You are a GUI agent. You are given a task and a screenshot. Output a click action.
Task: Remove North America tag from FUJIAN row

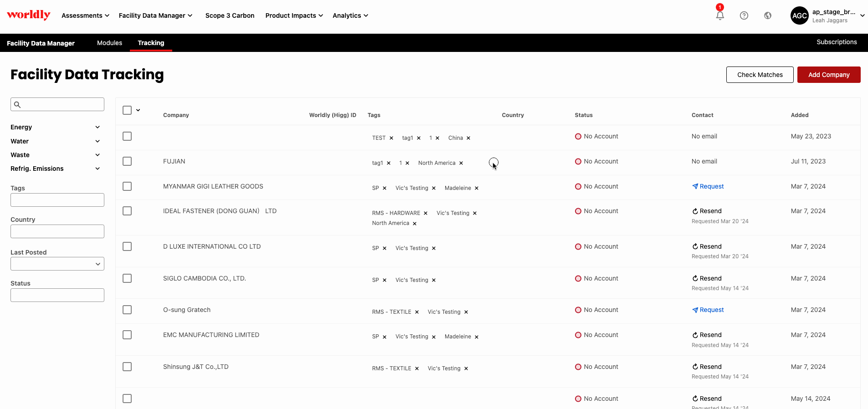coord(461,163)
